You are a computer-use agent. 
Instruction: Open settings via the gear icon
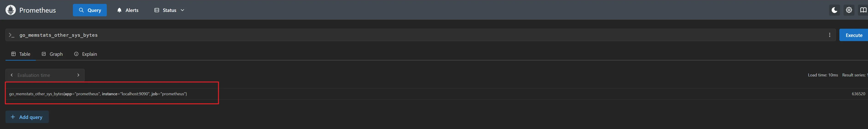click(x=849, y=10)
